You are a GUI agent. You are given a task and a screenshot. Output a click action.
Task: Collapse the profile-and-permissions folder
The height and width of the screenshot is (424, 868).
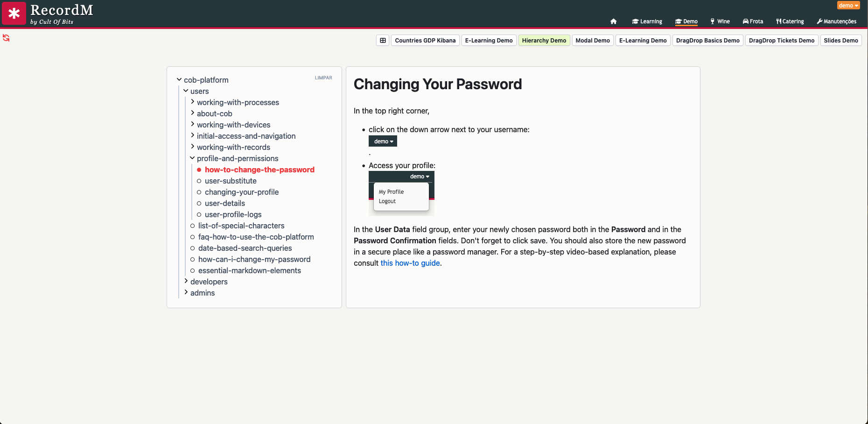(192, 158)
